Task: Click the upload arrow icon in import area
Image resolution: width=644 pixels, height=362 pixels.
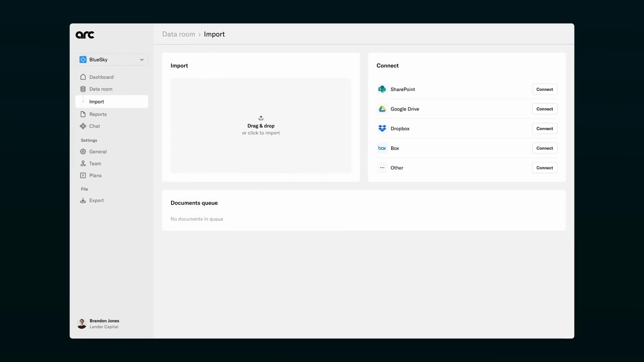Action: (261, 118)
